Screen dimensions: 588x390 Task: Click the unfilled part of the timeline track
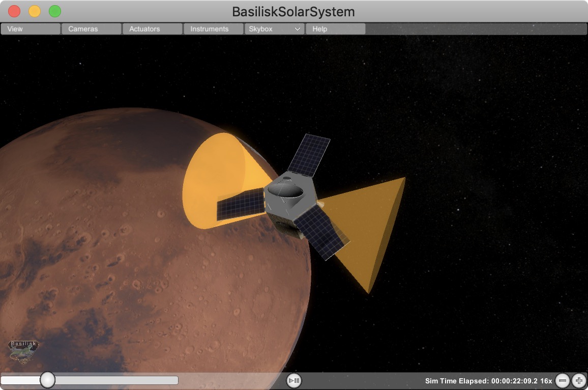point(117,380)
